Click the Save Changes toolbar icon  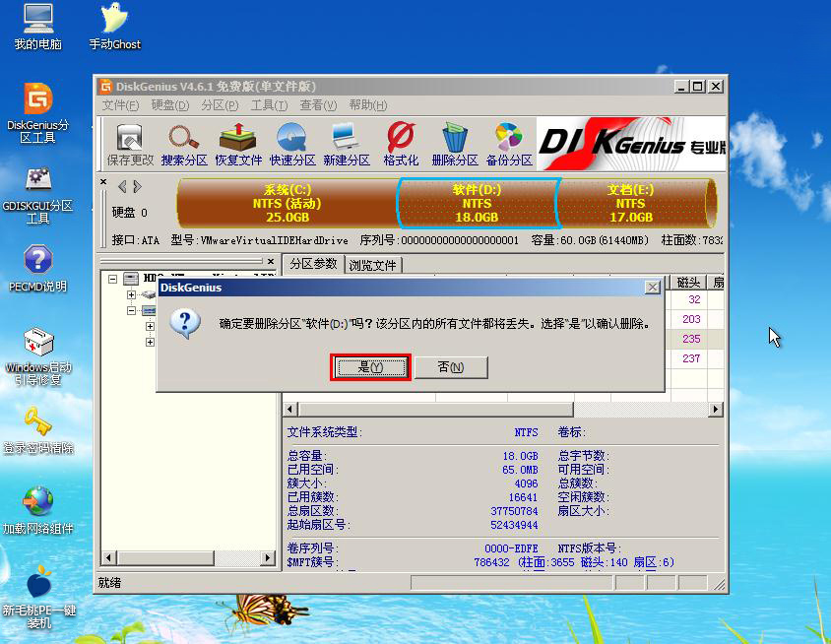coord(130,144)
